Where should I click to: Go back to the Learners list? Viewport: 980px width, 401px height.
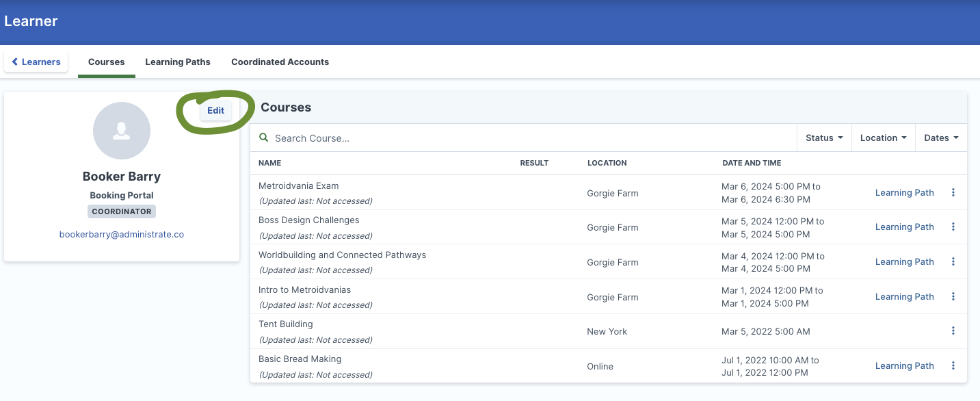click(36, 62)
